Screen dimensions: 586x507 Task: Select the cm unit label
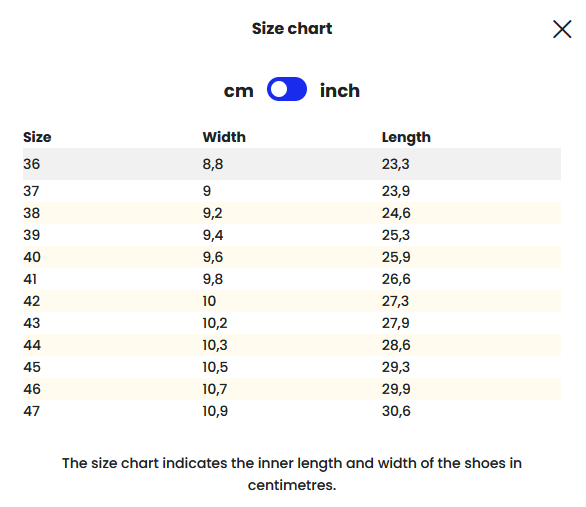[238, 91]
